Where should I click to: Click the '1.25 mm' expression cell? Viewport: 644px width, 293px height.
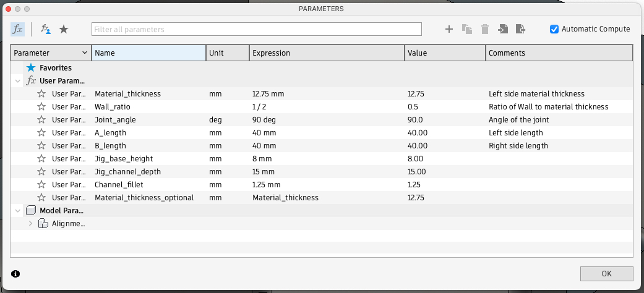point(327,185)
